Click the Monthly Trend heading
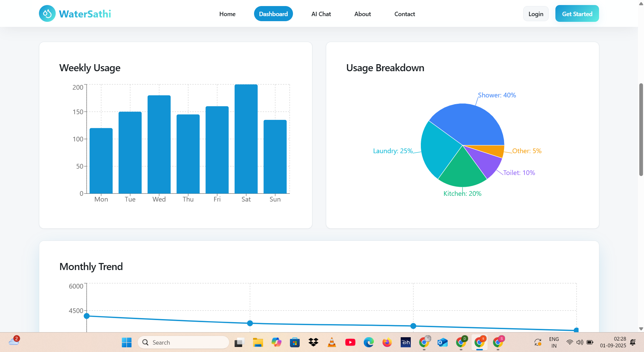The width and height of the screenshot is (644, 352). point(91,267)
